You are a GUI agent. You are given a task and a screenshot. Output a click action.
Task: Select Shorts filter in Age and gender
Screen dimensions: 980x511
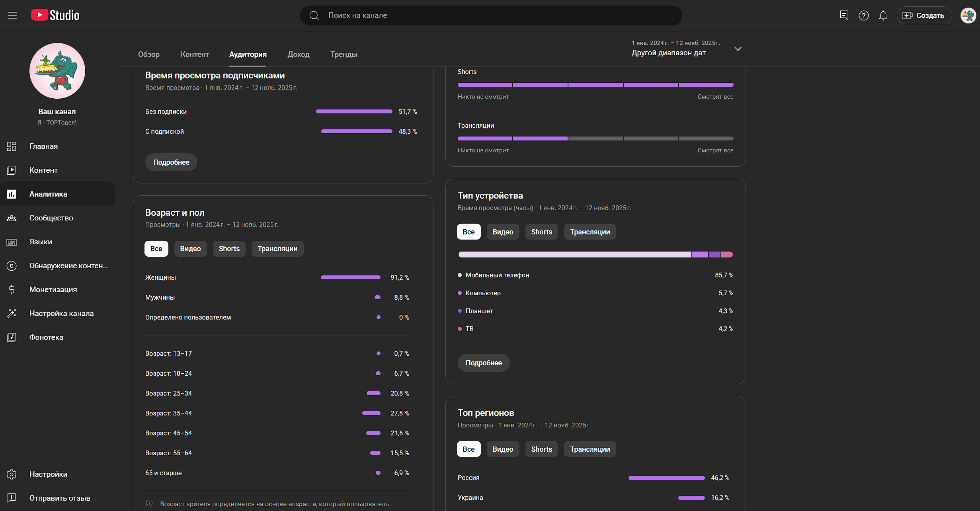(229, 249)
